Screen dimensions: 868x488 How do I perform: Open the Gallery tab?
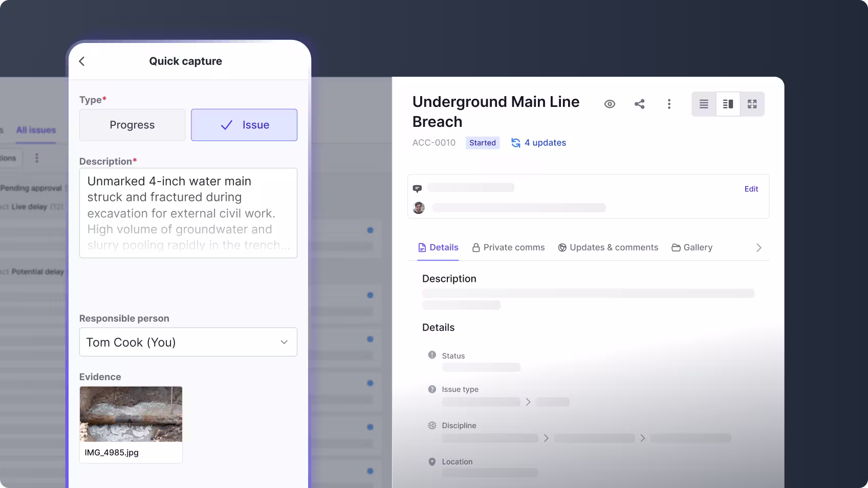point(692,248)
